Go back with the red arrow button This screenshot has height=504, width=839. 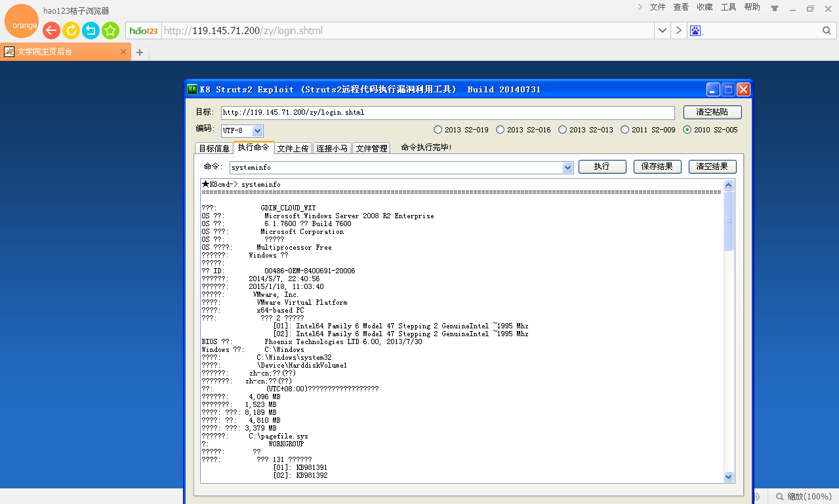click(x=51, y=30)
